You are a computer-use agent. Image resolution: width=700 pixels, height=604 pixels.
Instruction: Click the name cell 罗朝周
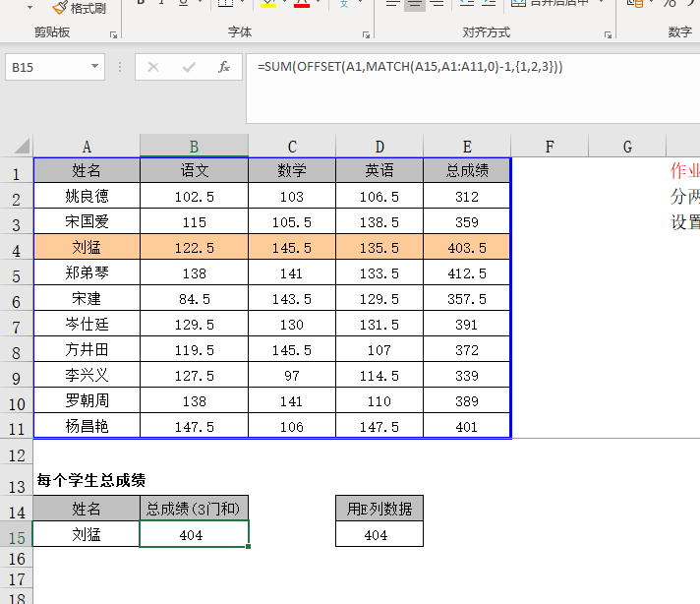87,400
